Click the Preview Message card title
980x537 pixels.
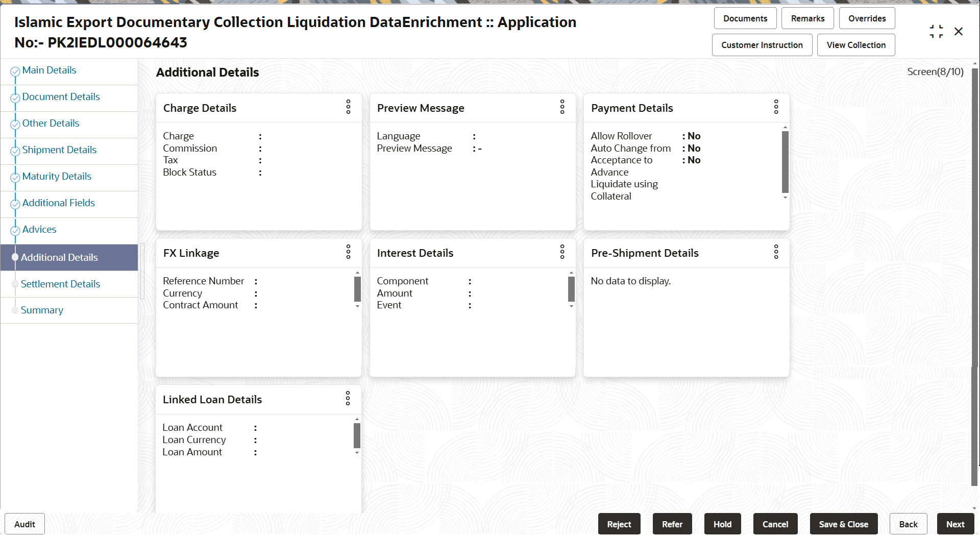point(421,108)
